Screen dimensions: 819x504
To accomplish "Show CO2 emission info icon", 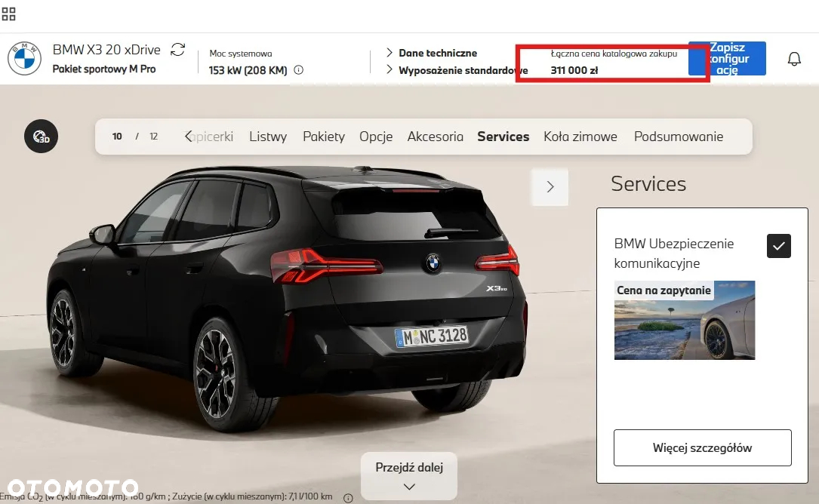I will [x=348, y=498].
